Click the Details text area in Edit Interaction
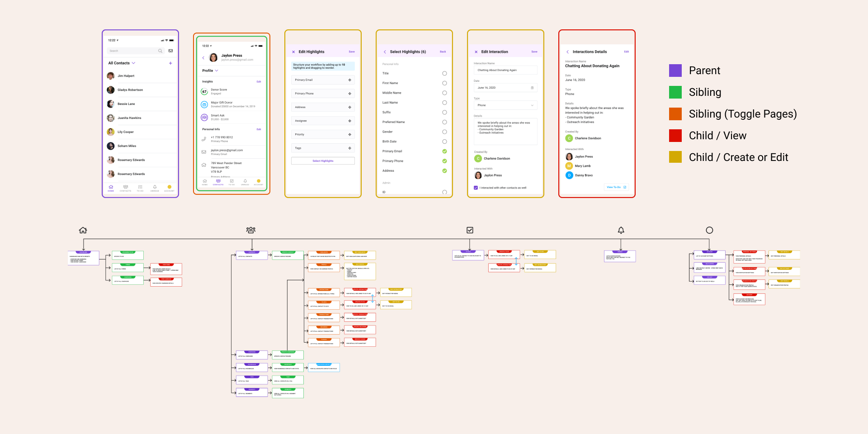 (505, 132)
